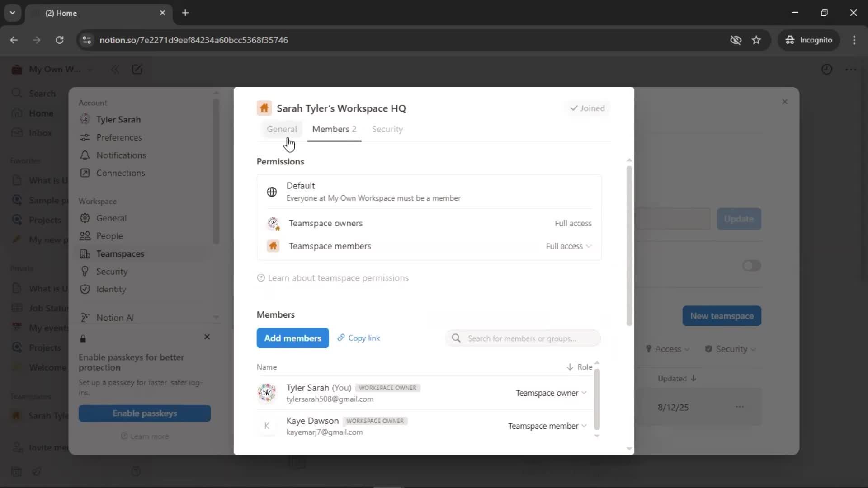This screenshot has height=488, width=868.
Task: Open Learn about teamspace permissions link
Action: pyautogui.click(x=333, y=278)
